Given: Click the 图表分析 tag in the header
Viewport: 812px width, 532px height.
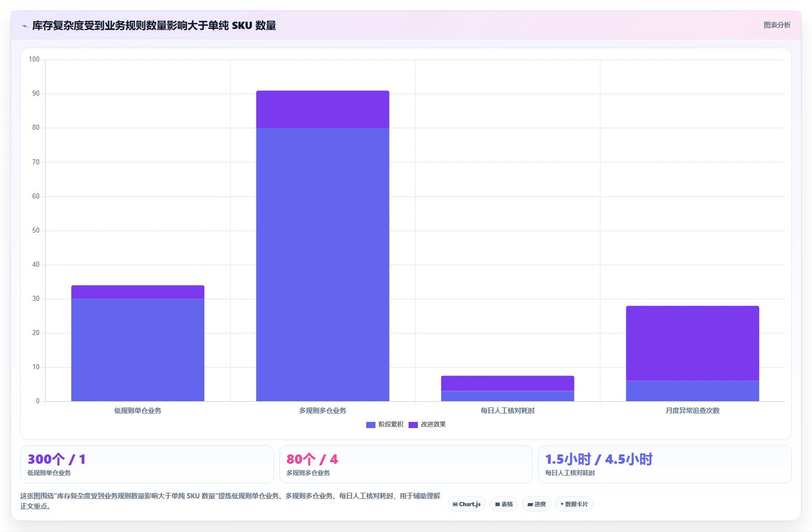Looking at the screenshot, I should coord(777,25).
